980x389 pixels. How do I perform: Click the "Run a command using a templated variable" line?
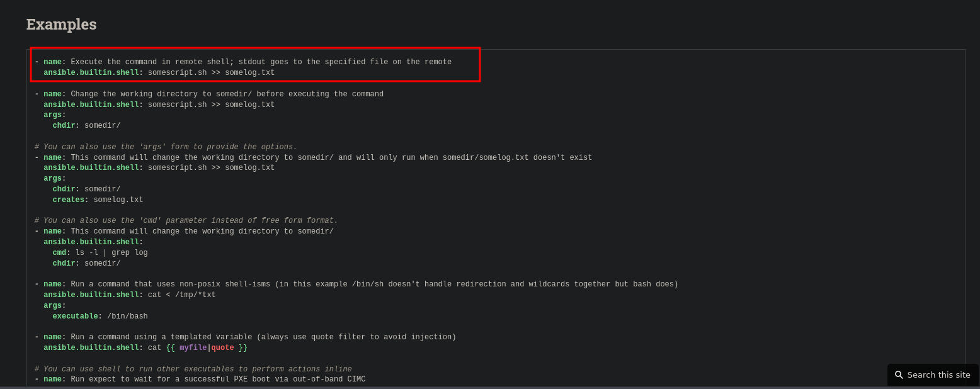coord(263,337)
